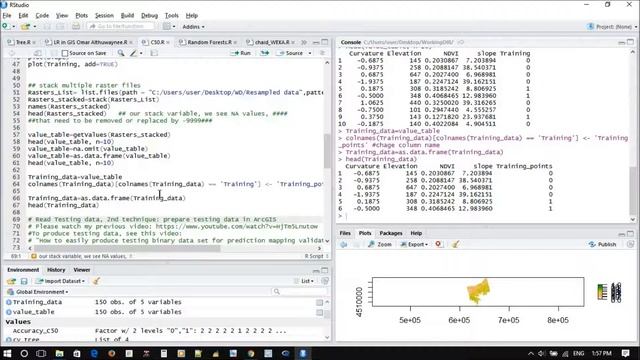
Task: Click code line 66 Training_data=as.data.frame
Action: point(107,198)
